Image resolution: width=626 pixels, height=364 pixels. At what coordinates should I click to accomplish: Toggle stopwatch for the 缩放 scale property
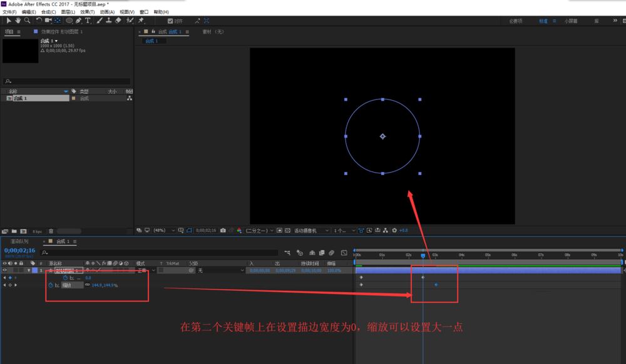tap(51, 285)
